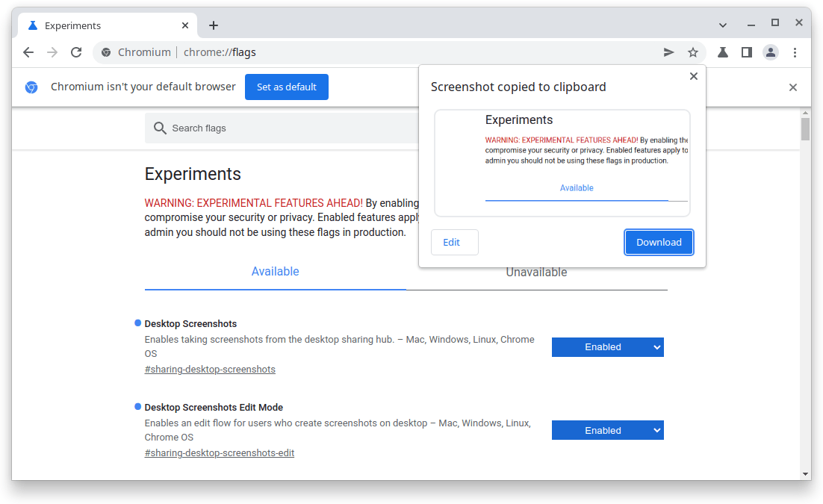823x504 pixels.
Task: Click the magnifier in the Search flags box
Action: pos(160,128)
